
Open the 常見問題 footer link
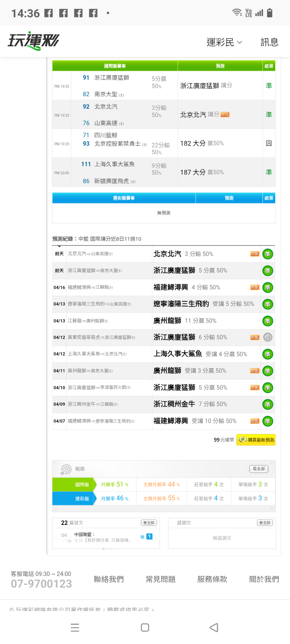(x=161, y=579)
